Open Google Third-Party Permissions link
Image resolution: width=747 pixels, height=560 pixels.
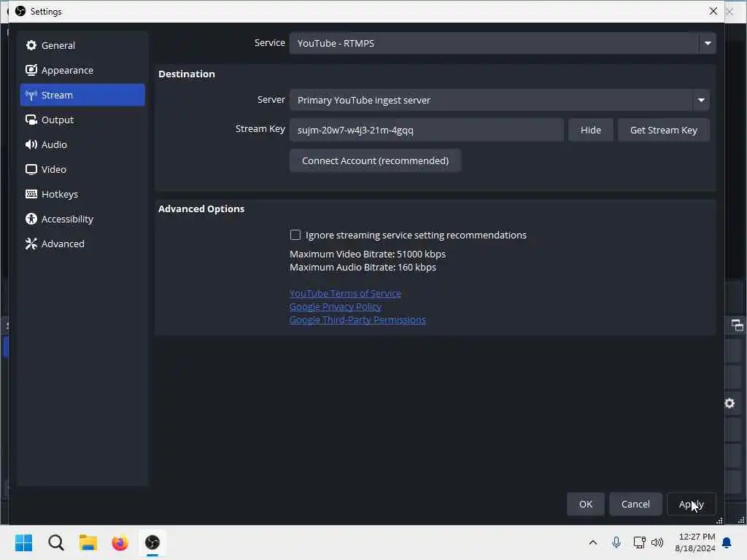[357, 319]
